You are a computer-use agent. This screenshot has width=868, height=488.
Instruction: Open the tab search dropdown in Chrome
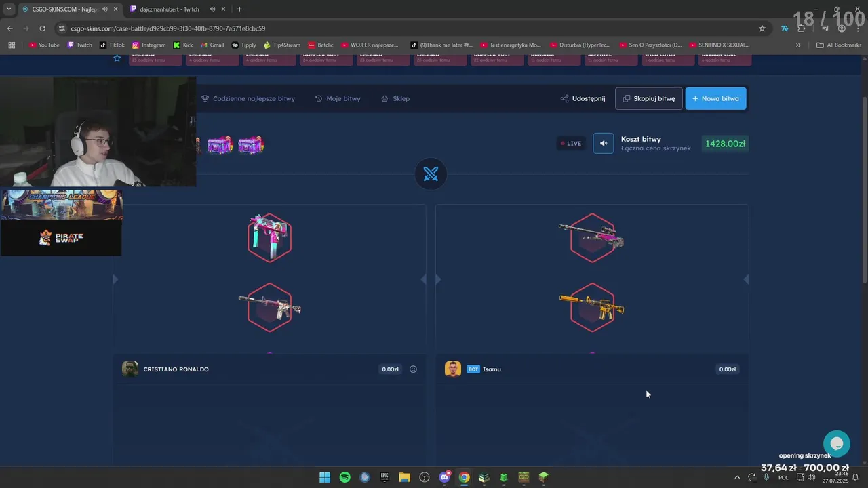click(x=8, y=9)
